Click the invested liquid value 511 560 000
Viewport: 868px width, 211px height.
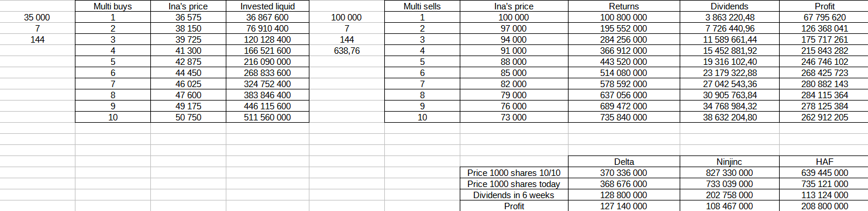(x=267, y=117)
